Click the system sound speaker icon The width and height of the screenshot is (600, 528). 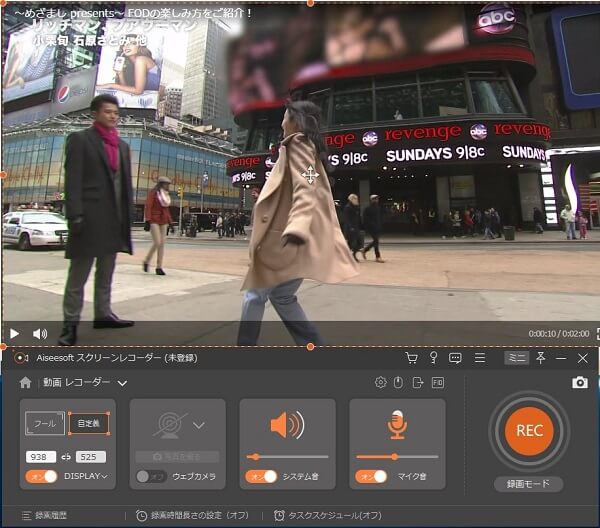point(286,425)
